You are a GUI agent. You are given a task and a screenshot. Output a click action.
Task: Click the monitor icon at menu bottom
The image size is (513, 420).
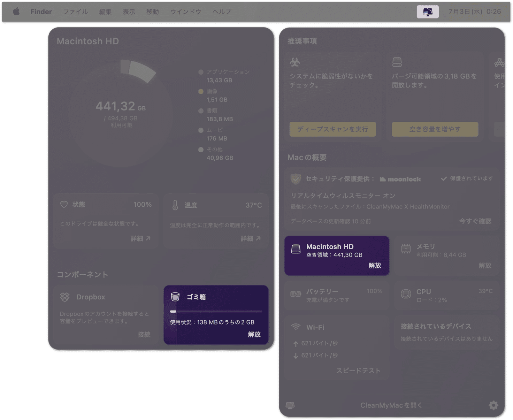[290, 405]
